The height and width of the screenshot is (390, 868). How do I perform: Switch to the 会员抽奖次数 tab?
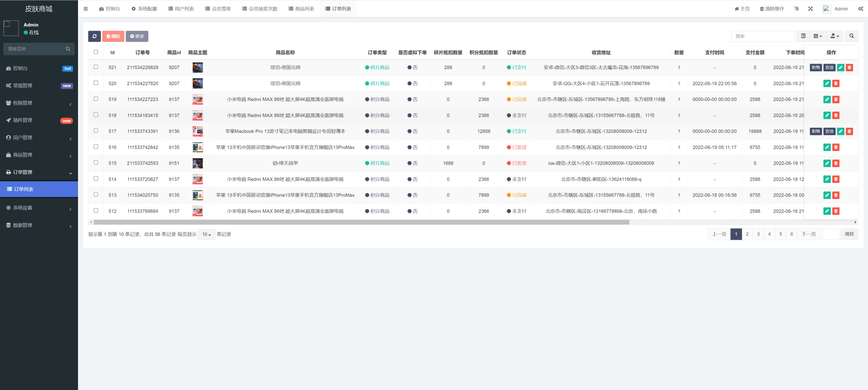(260, 8)
